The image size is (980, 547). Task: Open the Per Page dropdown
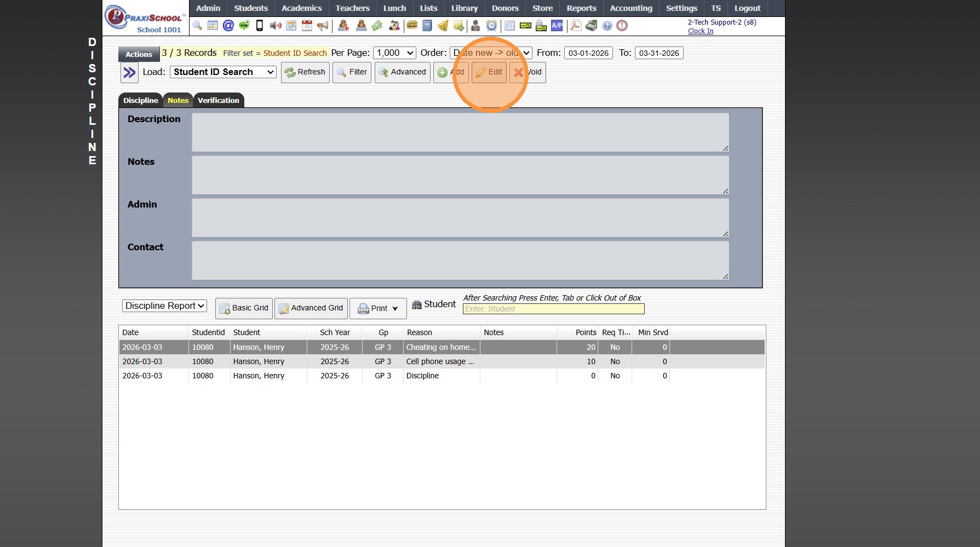click(394, 53)
